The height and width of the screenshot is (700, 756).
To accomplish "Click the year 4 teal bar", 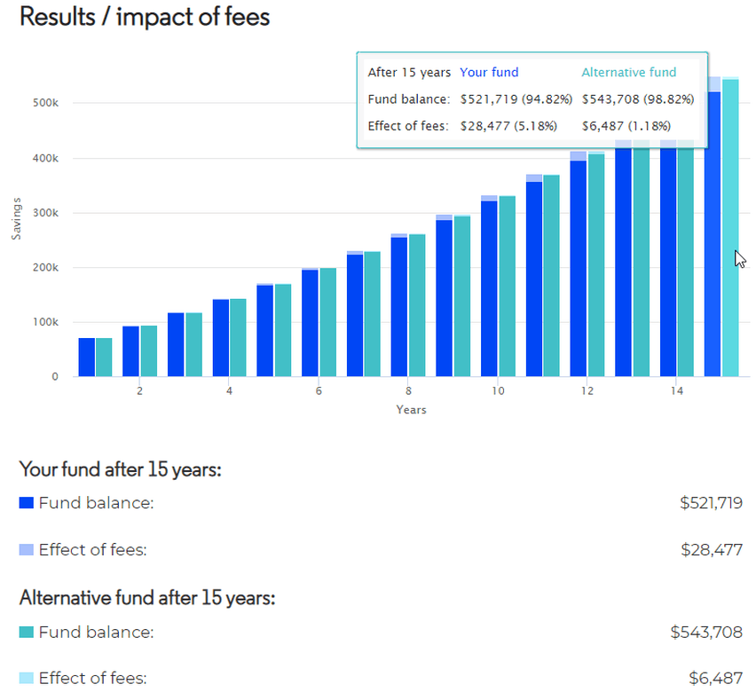I will pyautogui.click(x=238, y=338).
